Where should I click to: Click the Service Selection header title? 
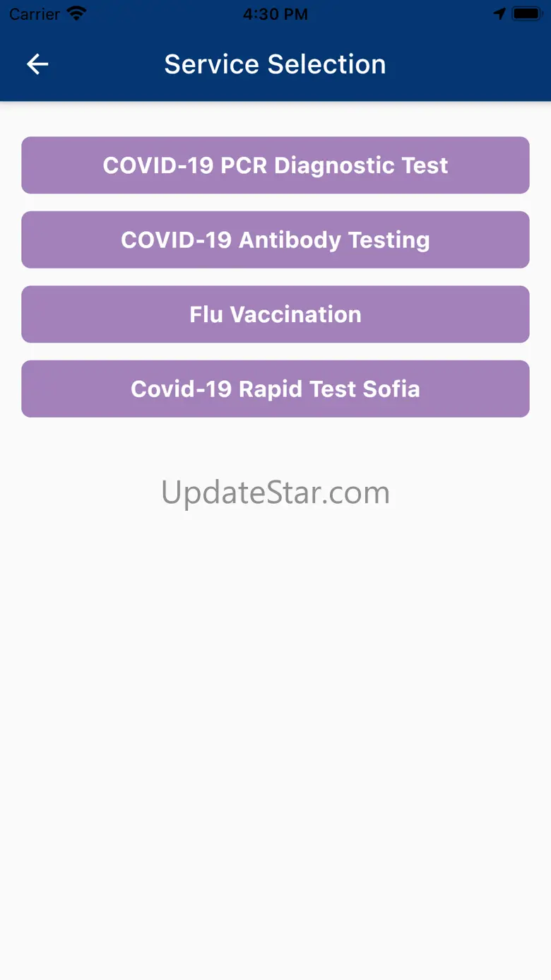coord(275,64)
